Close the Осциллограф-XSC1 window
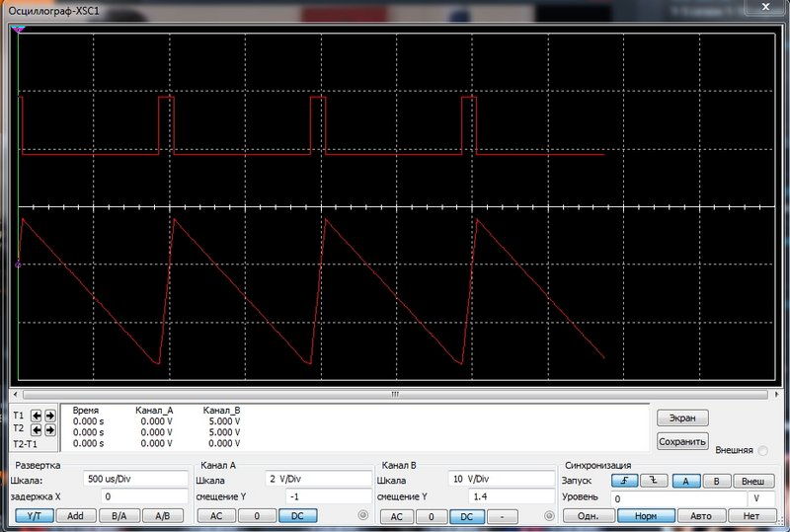The image size is (790, 532). click(765, 7)
